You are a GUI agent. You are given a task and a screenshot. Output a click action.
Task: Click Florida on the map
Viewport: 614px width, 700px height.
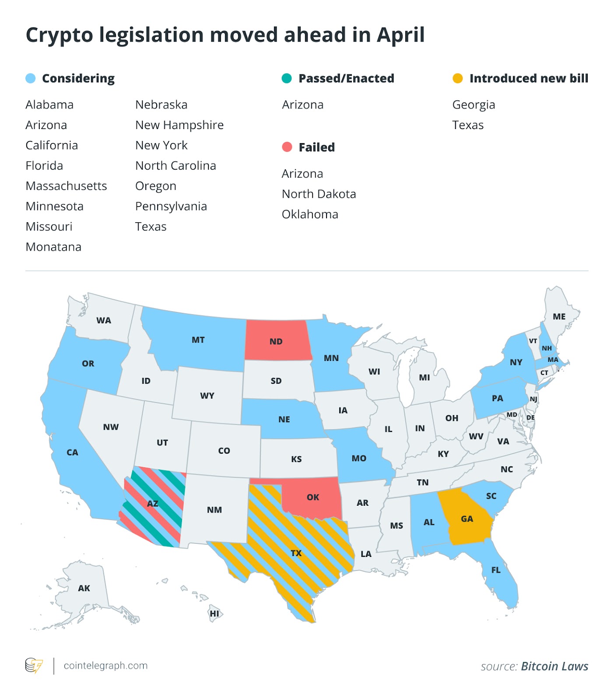[496, 570]
